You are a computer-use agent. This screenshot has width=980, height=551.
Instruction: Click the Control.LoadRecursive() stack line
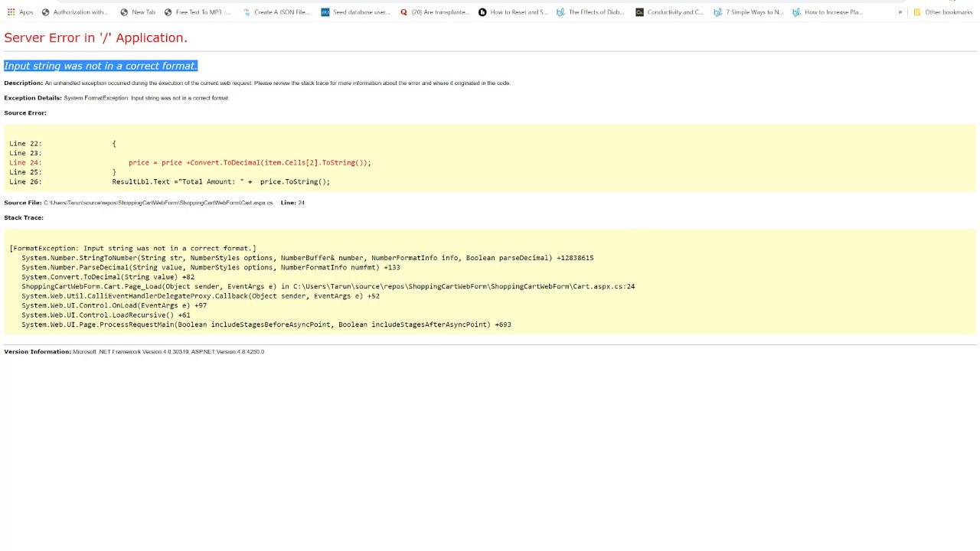[106, 315]
